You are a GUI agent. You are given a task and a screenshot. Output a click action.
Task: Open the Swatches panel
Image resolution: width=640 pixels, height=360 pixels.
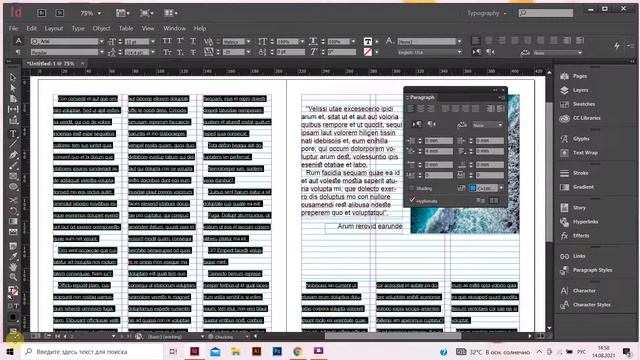pos(578,104)
